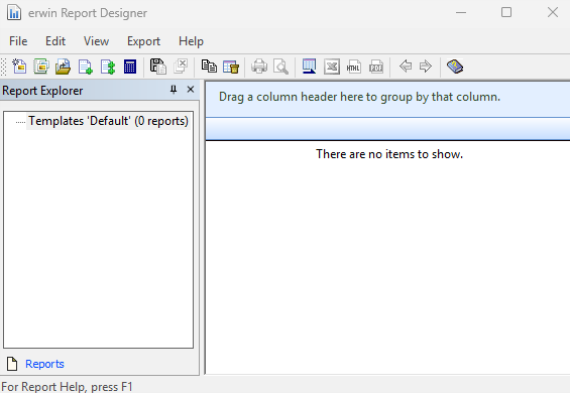Click the erwin Report Designer app icon
The image size is (570, 393).
pos(14,13)
